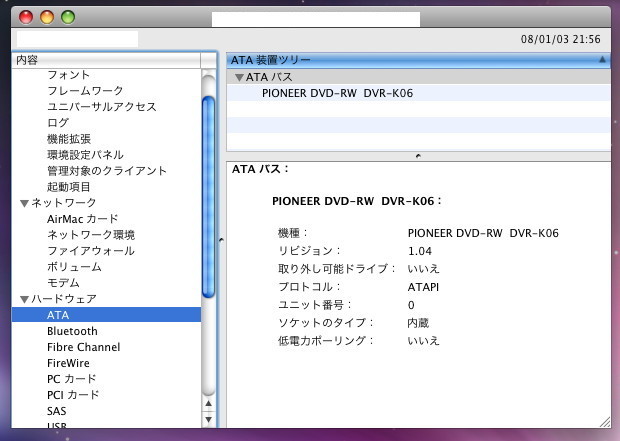Viewport: 620px width, 441px height.
Task: Click the red close window button
Action: pos(26,17)
